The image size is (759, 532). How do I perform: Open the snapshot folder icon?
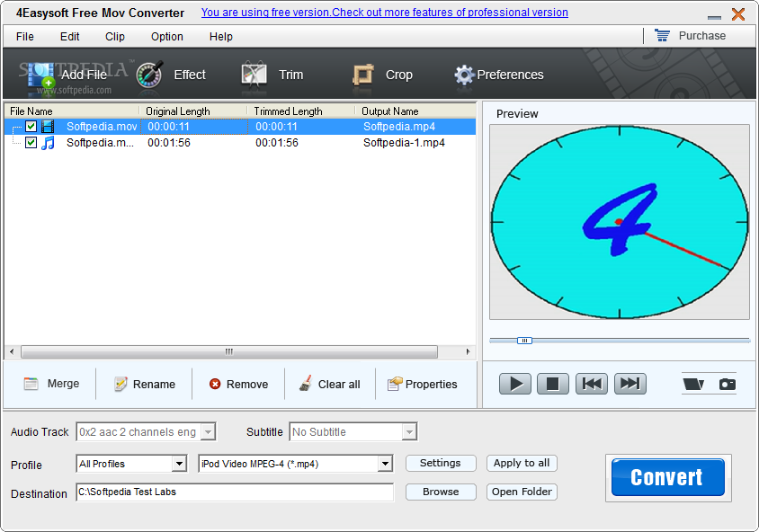(693, 385)
